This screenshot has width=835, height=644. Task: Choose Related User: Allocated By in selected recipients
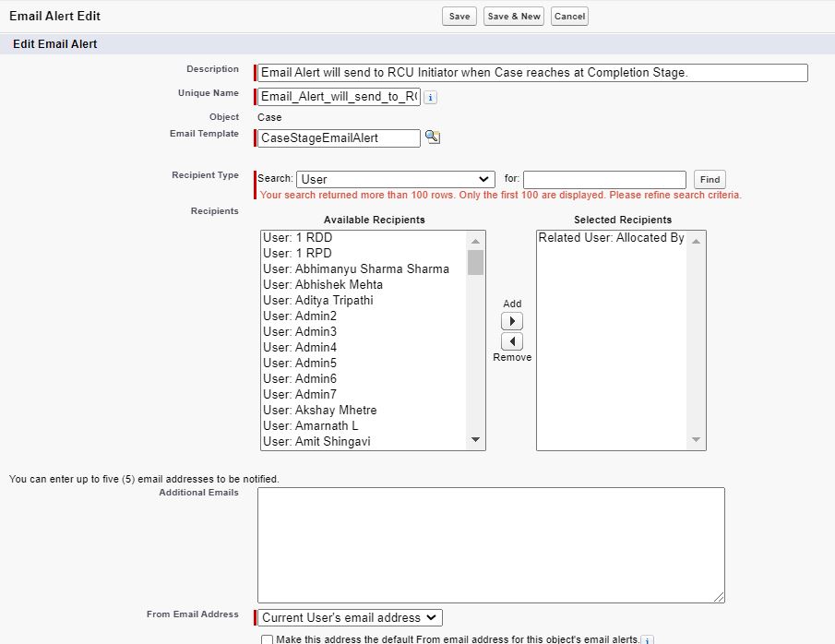(x=611, y=238)
